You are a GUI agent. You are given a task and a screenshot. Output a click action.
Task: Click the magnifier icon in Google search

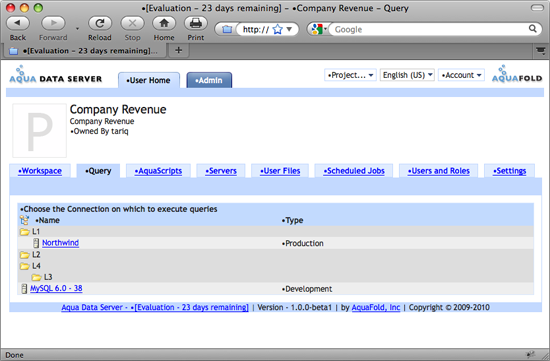(x=532, y=29)
